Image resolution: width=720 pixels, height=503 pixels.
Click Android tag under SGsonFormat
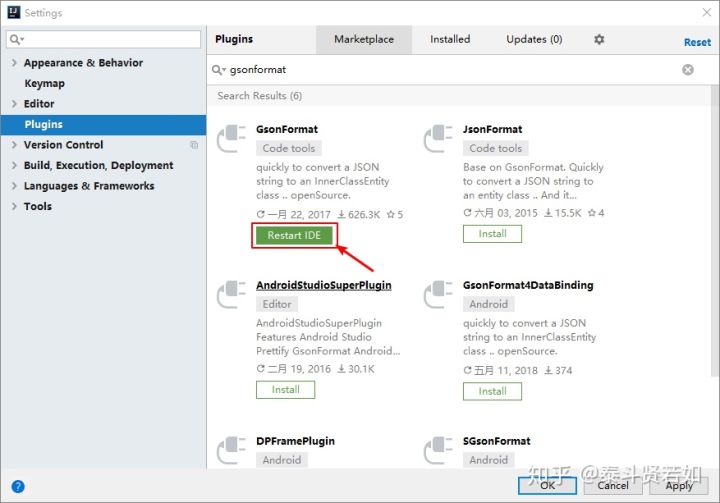coord(489,460)
